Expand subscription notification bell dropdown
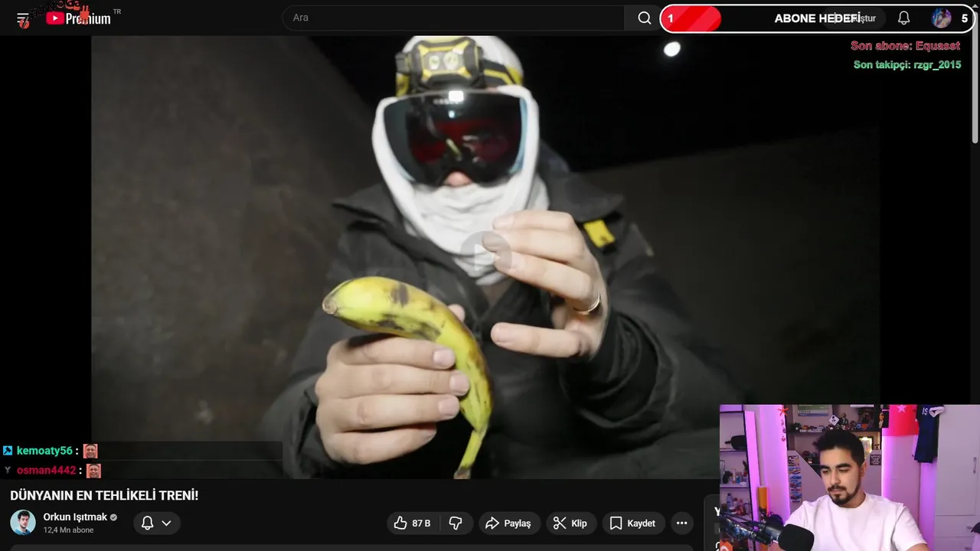Image resolution: width=980 pixels, height=551 pixels. pos(156,523)
